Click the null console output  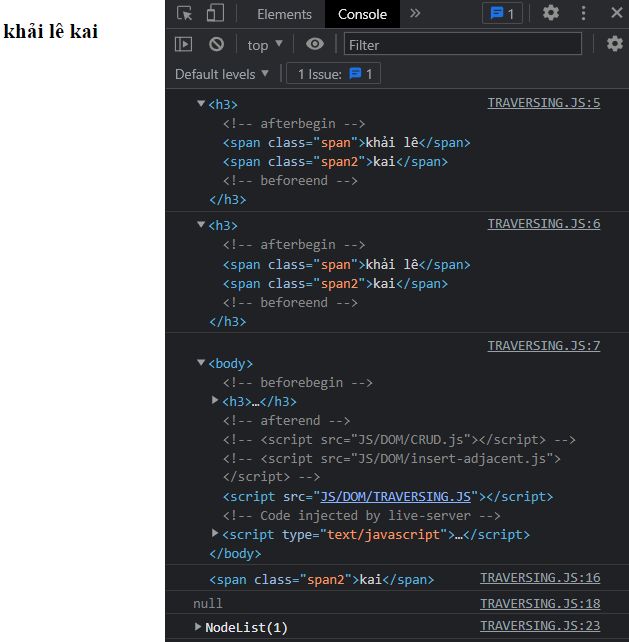point(208,604)
